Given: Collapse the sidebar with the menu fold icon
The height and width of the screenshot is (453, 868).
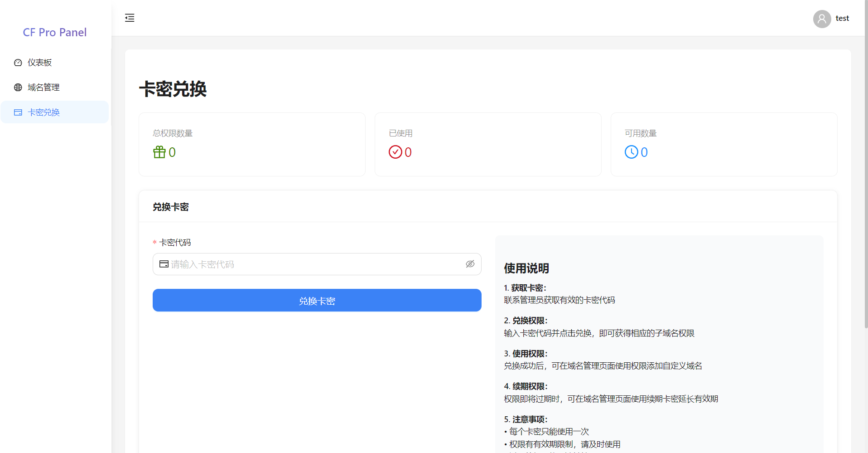Looking at the screenshot, I should coord(130,18).
